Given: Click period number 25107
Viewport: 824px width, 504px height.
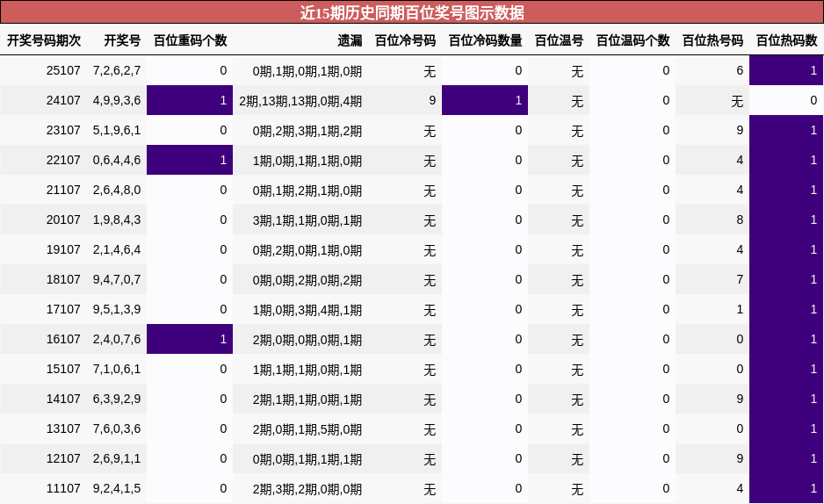Looking at the screenshot, I should [63, 70].
